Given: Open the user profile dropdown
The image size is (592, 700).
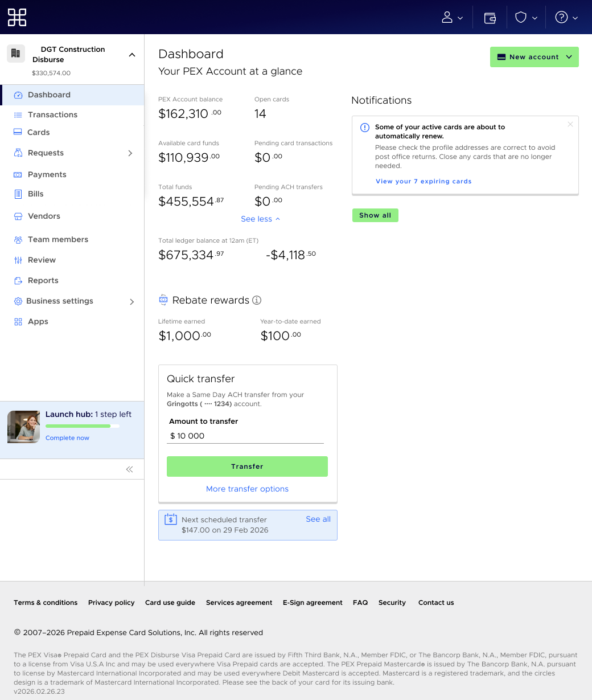Looking at the screenshot, I should pyautogui.click(x=453, y=18).
